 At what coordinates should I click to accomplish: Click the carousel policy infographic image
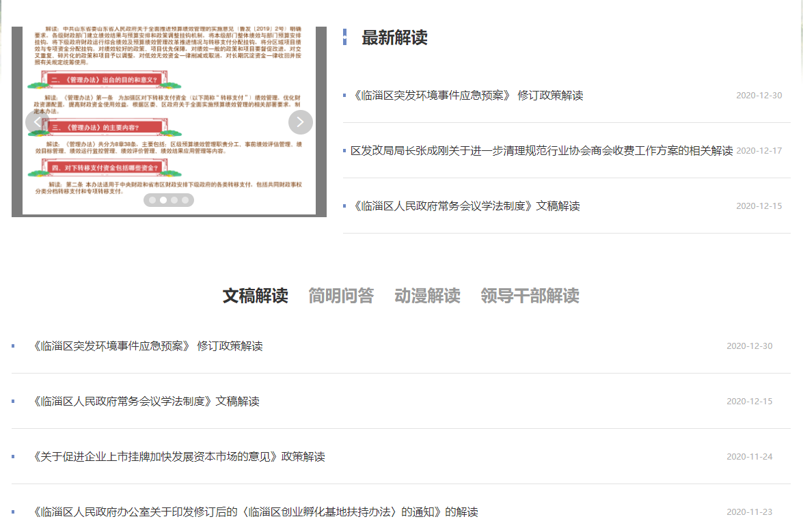point(169,82)
